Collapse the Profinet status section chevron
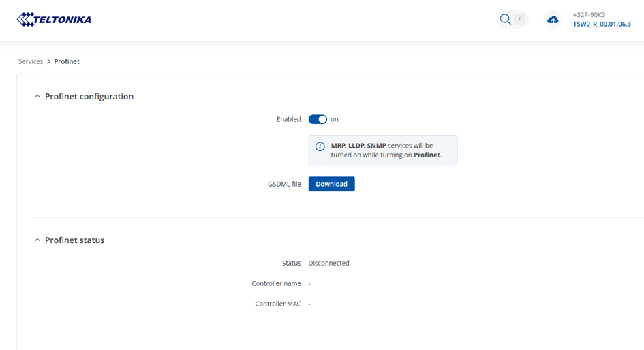 pyautogui.click(x=37, y=240)
